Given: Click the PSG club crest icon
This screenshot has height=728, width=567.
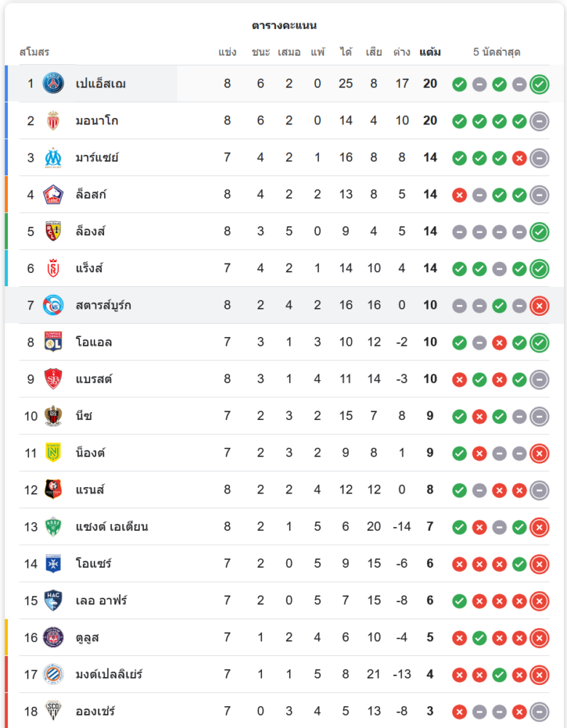Looking at the screenshot, I should [53, 84].
